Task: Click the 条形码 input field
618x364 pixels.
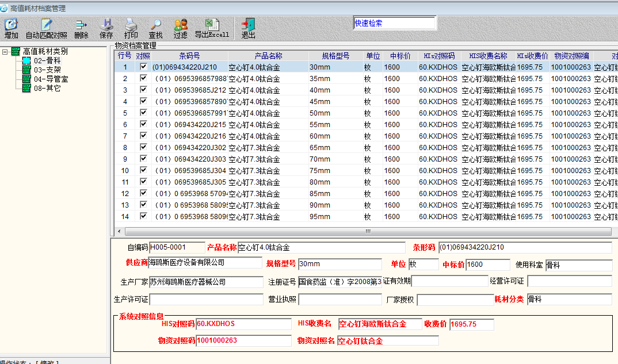Action: pos(525,247)
